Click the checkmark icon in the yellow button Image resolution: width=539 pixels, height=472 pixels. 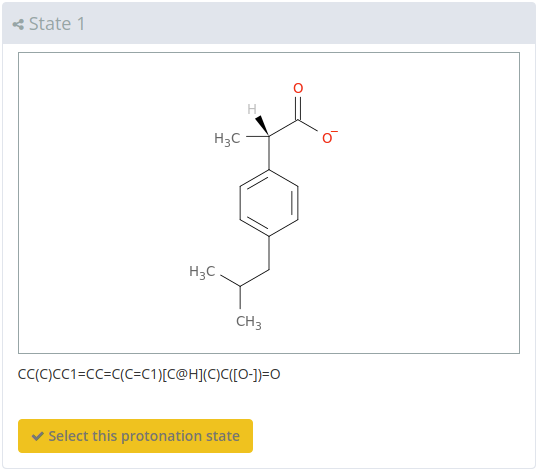click(x=37, y=436)
